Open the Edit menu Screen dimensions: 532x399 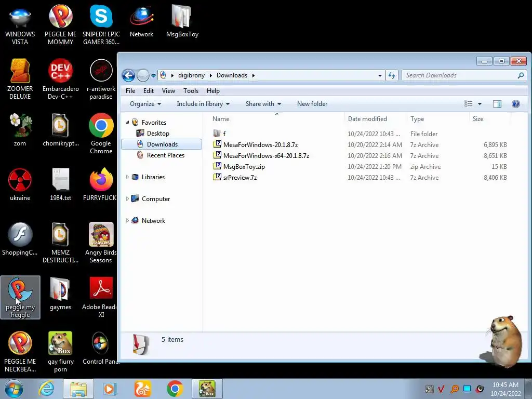coord(148,91)
